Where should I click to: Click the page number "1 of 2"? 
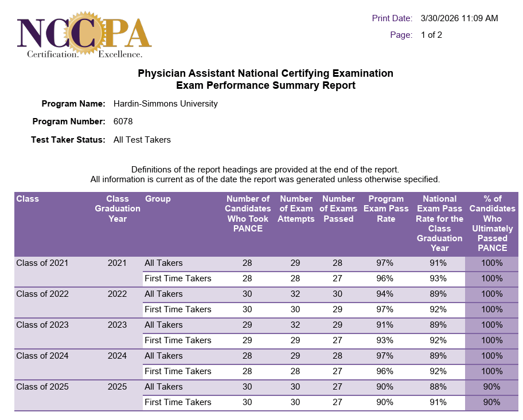(x=431, y=35)
